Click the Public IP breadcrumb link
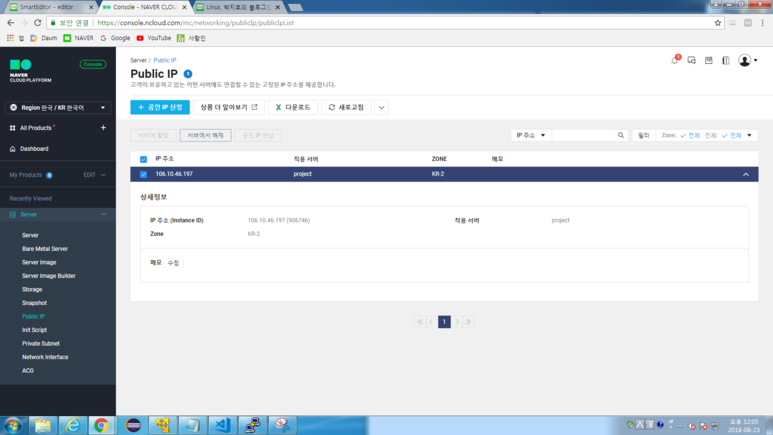 [x=165, y=60]
